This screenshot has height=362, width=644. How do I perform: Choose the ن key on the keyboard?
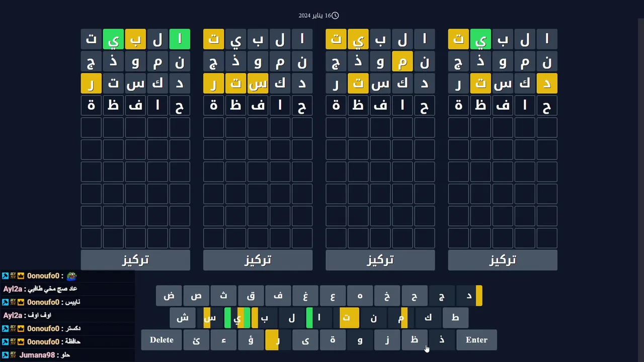[x=373, y=318]
